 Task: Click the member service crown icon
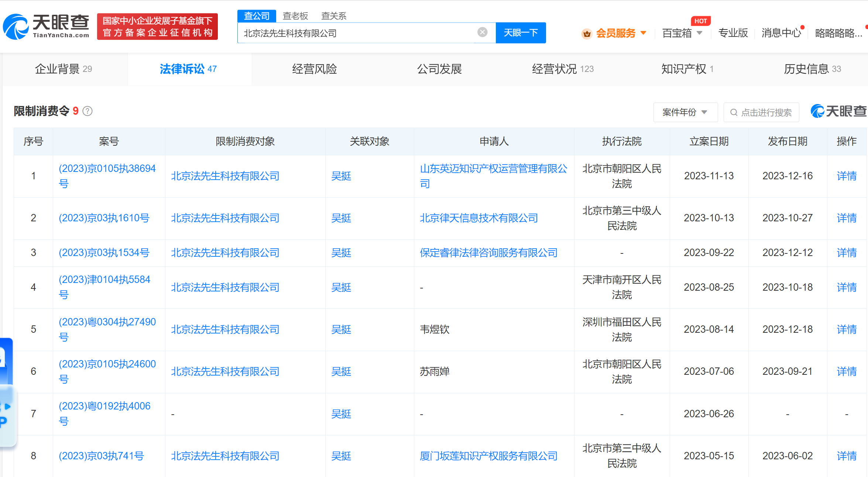click(586, 34)
